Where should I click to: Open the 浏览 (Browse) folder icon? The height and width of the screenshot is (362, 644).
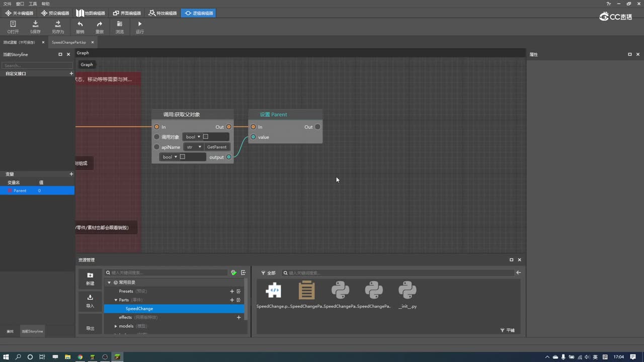[119, 24]
